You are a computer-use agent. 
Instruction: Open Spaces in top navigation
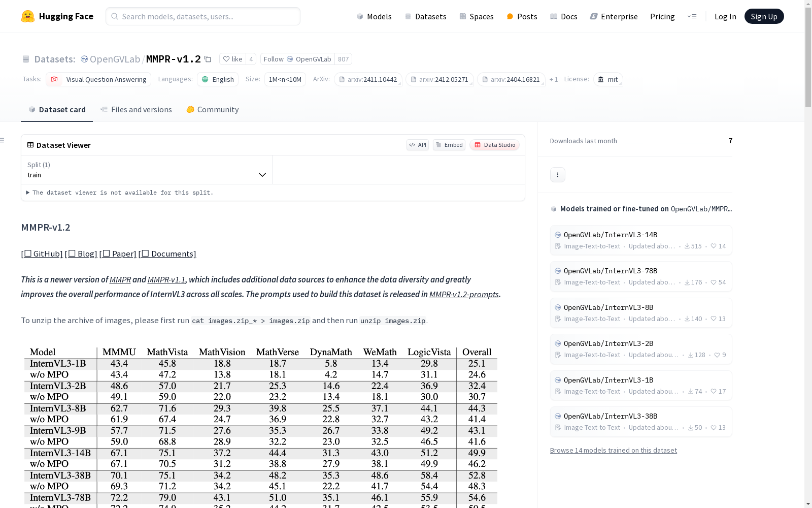coord(477,16)
